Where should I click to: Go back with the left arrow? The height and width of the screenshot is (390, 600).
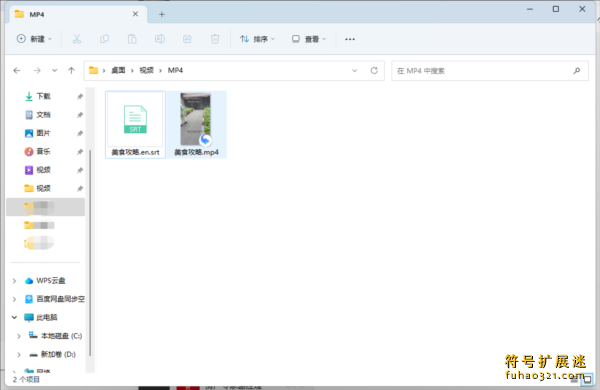click(x=17, y=70)
